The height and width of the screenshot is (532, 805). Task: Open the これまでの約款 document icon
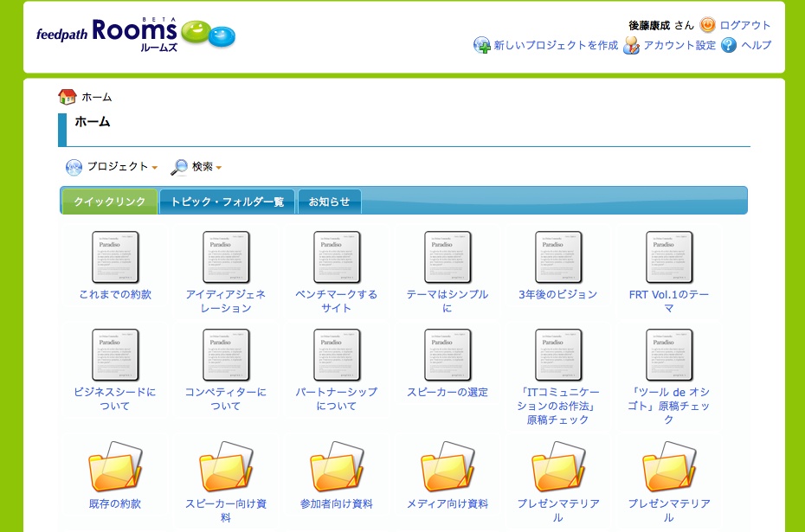[x=115, y=257]
